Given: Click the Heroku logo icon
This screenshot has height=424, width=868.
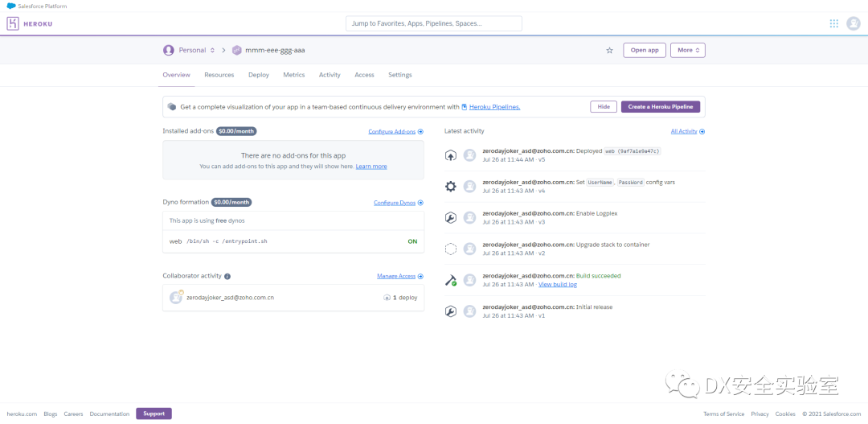Looking at the screenshot, I should (x=14, y=23).
